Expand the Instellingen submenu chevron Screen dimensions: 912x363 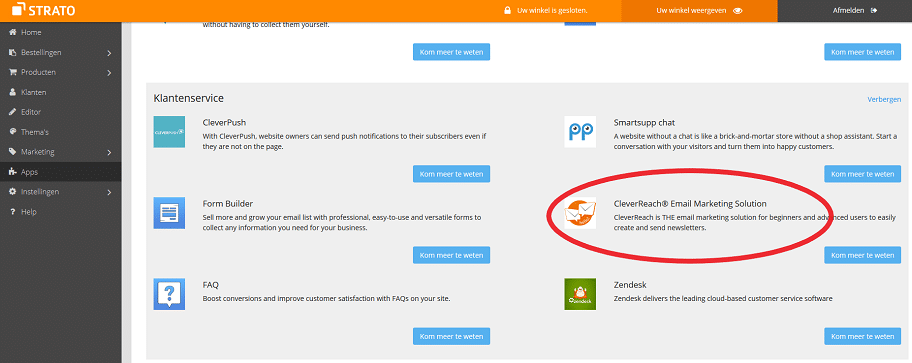point(109,192)
